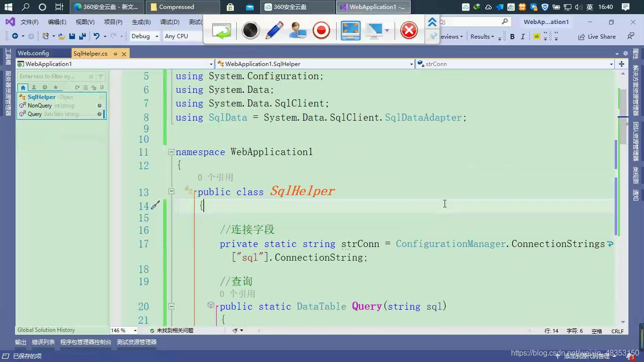Open the 测试资源管理器 tab

[137, 342]
